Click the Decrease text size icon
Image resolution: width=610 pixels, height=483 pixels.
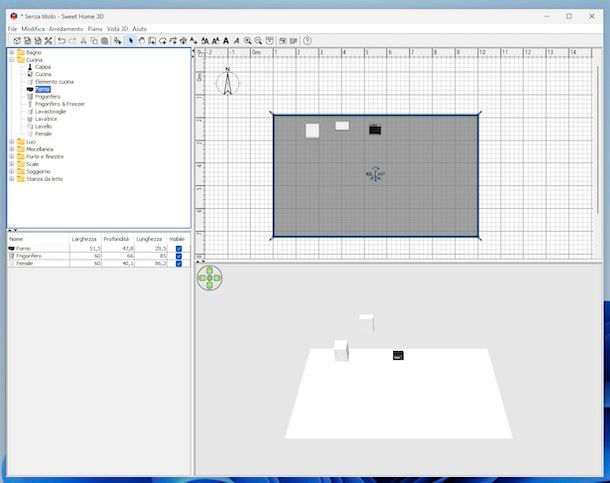click(215, 40)
